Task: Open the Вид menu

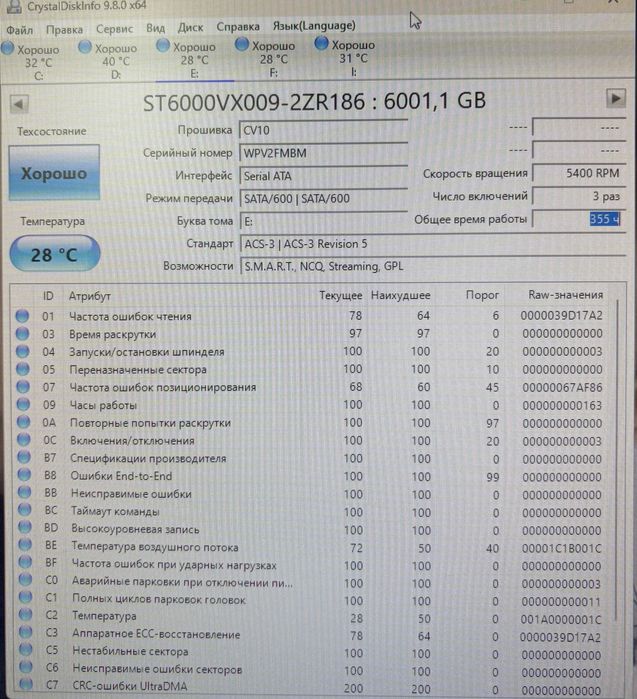Action: (155, 28)
